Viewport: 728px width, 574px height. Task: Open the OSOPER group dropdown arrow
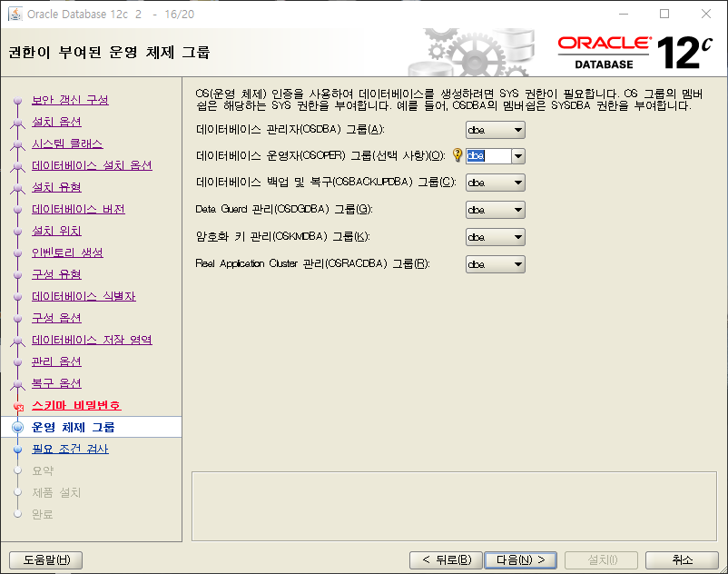518,156
